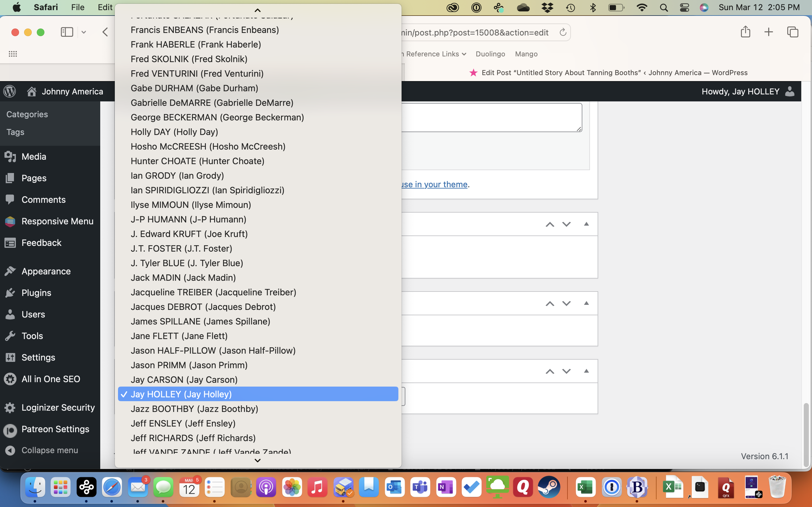Open the Media library from the sidebar
This screenshot has height=507, width=812.
click(x=34, y=156)
